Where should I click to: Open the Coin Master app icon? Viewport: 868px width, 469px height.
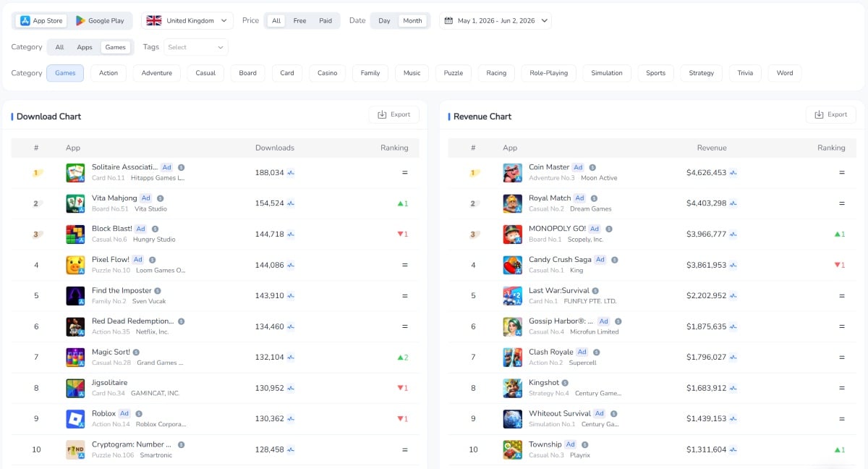coord(512,172)
